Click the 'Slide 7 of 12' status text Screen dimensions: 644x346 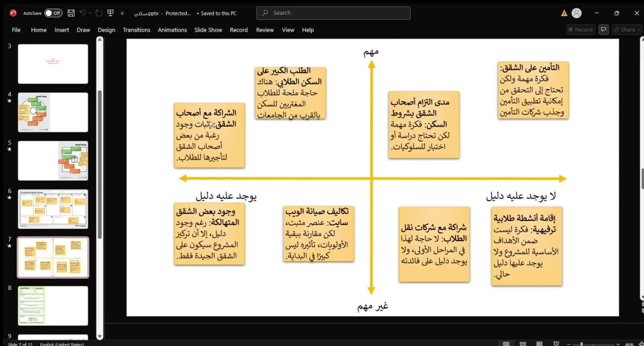(20, 344)
